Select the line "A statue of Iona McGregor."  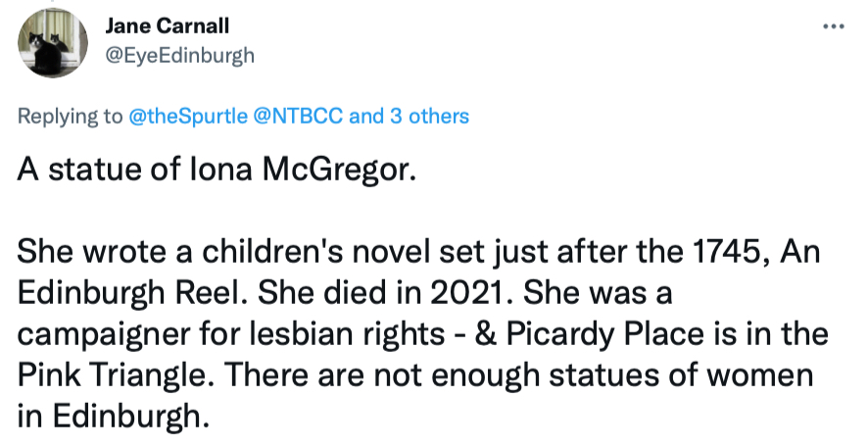(217, 170)
